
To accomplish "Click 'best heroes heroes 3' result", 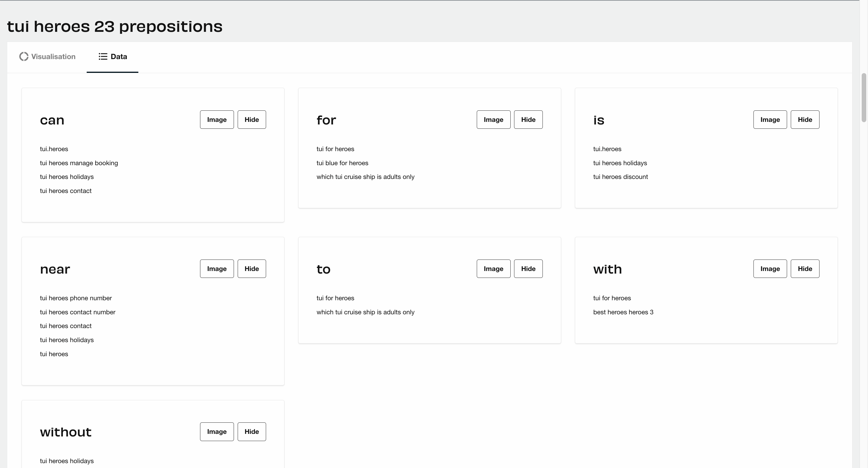I will [623, 312].
